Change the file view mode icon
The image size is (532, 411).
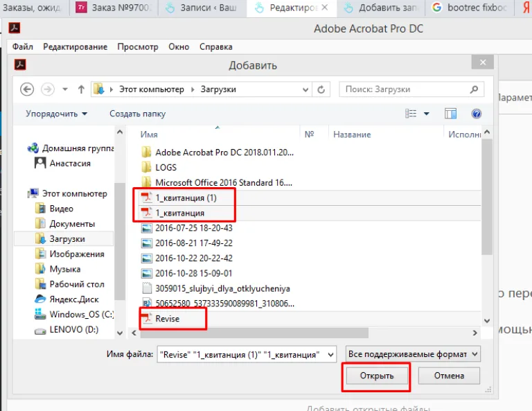point(411,114)
